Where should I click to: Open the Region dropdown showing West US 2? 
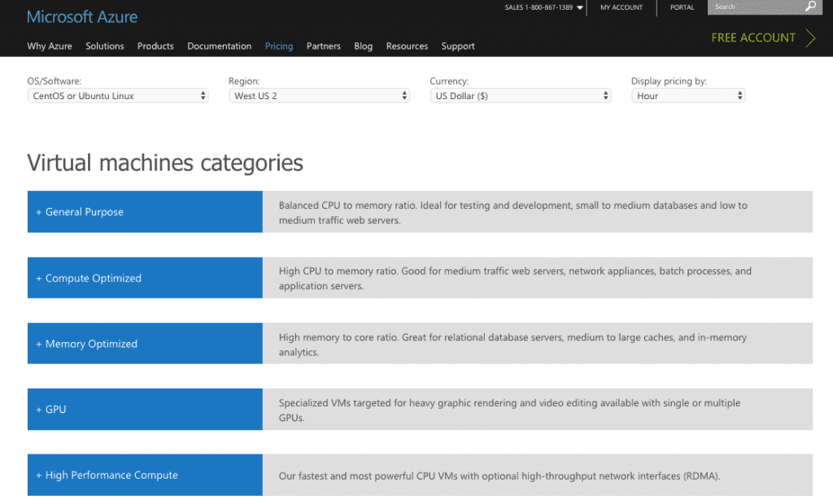(x=319, y=96)
